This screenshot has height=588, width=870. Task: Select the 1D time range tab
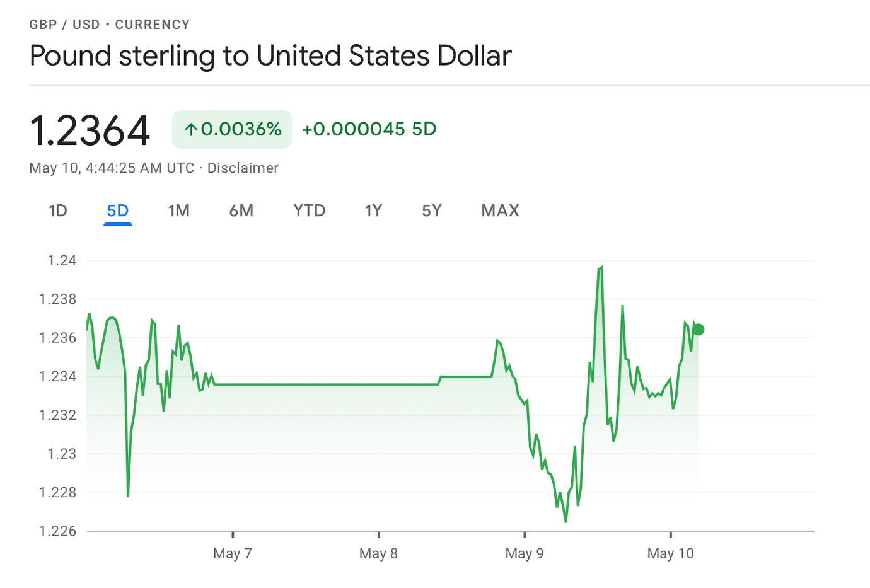(58, 210)
